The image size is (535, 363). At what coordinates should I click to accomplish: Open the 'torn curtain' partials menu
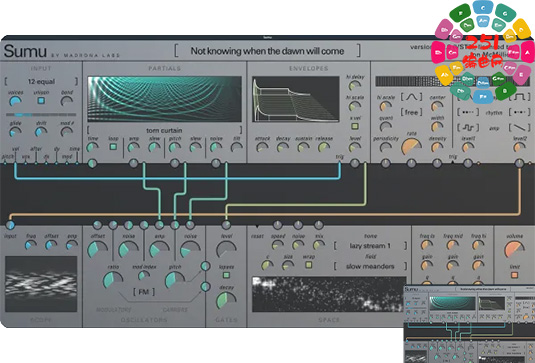(164, 130)
